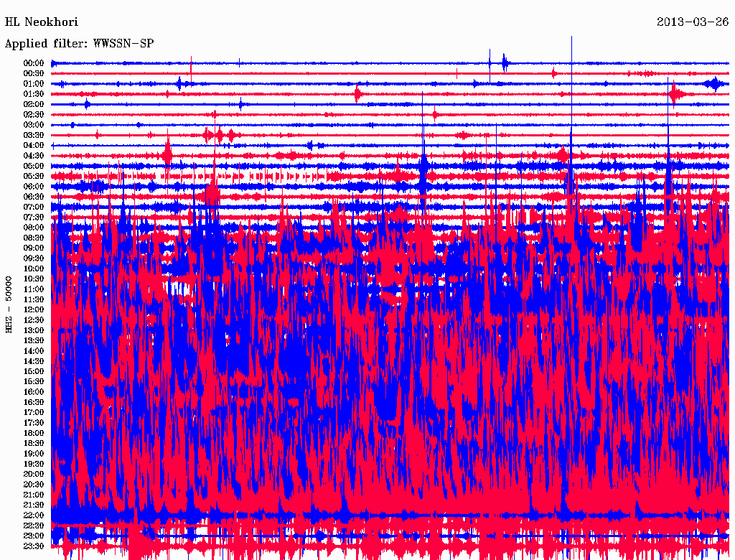
Task: Select the 02:30 time label
Action: pyautogui.click(x=34, y=114)
